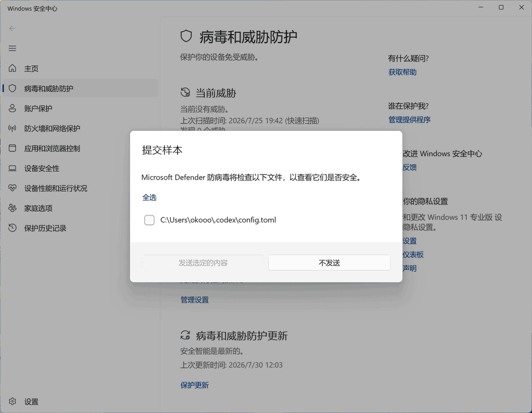Viewport: 532px width, 413px height.
Task: Open the 获取帮助 link
Action: [403, 72]
